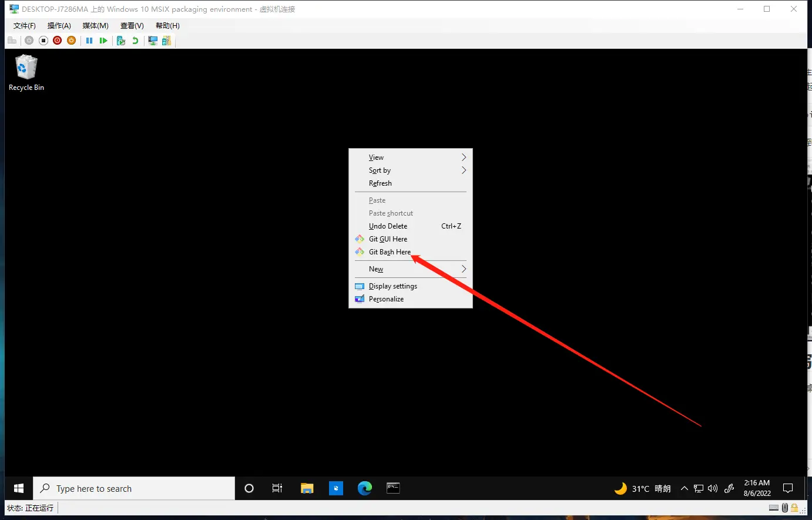The width and height of the screenshot is (812, 520).
Task: Launch Microsoft Edge from the taskbar
Action: tap(365, 488)
